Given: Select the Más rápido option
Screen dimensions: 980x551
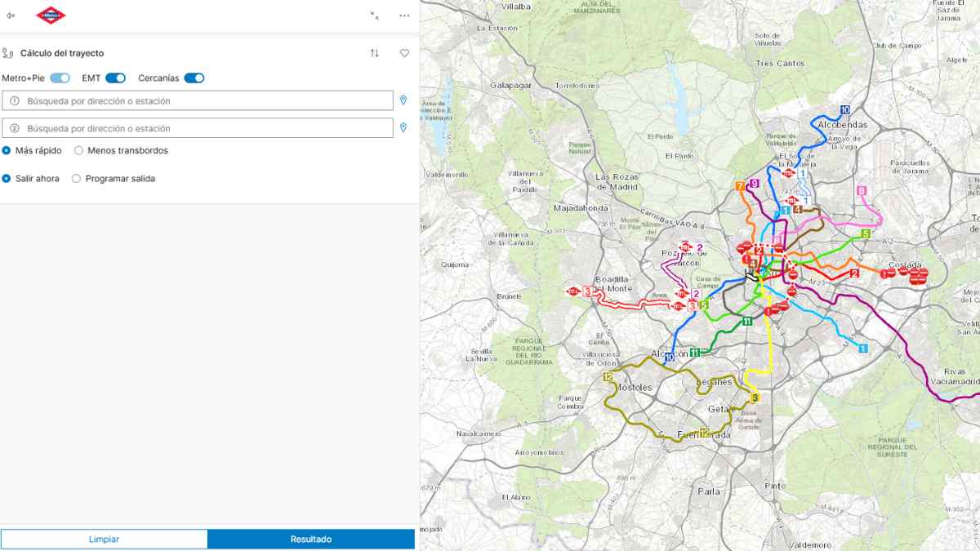Looking at the screenshot, I should (x=7, y=150).
